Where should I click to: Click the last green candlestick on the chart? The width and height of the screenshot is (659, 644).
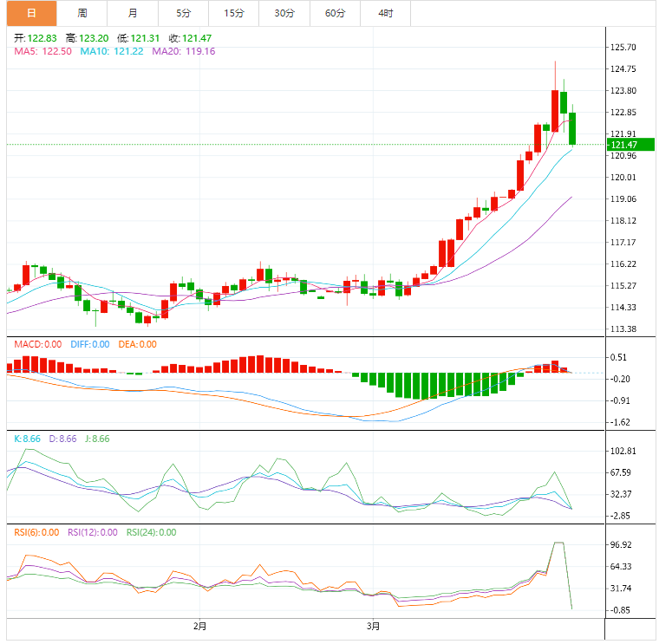coord(572,127)
